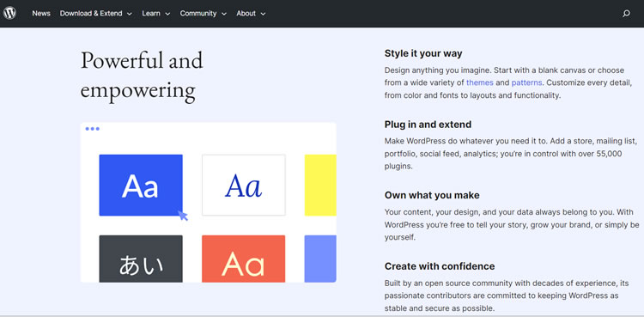Click the Plug in and extend heading
The width and height of the screenshot is (644, 317).
coord(428,125)
